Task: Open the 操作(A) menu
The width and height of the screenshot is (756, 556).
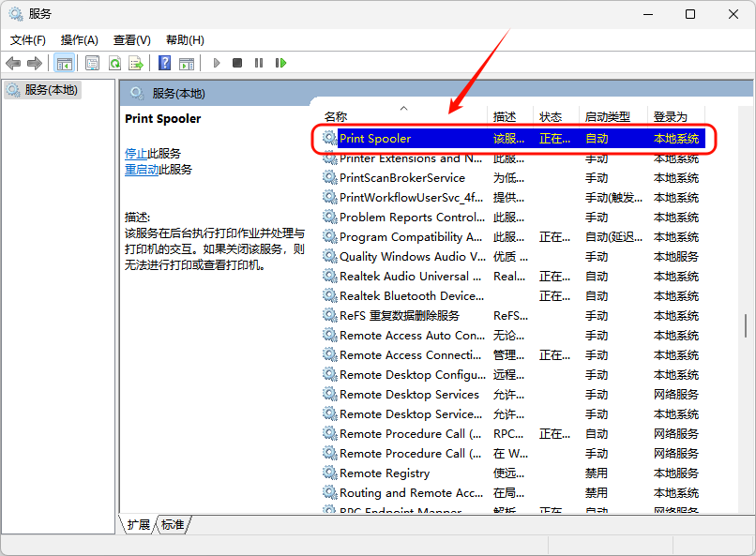Action: [80, 40]
